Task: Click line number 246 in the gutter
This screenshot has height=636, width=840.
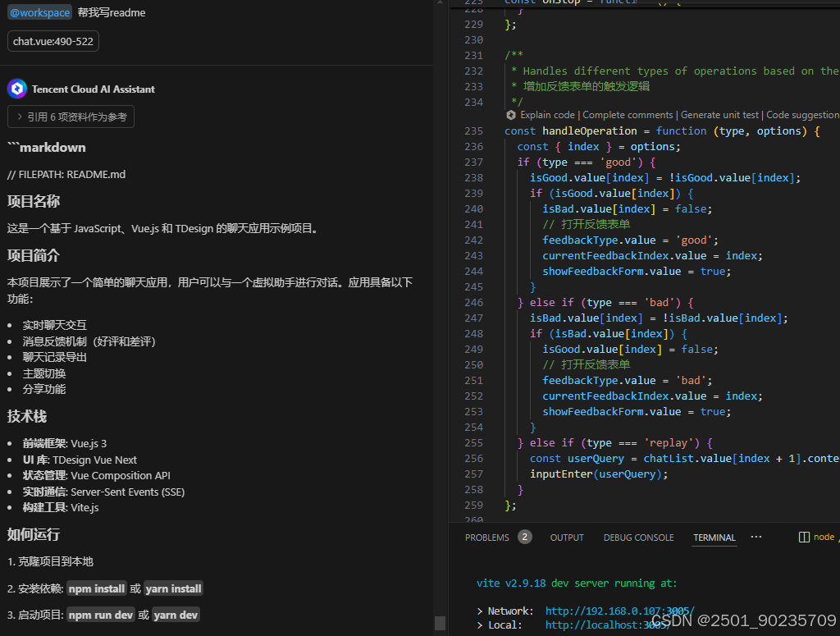Action: 473,303
